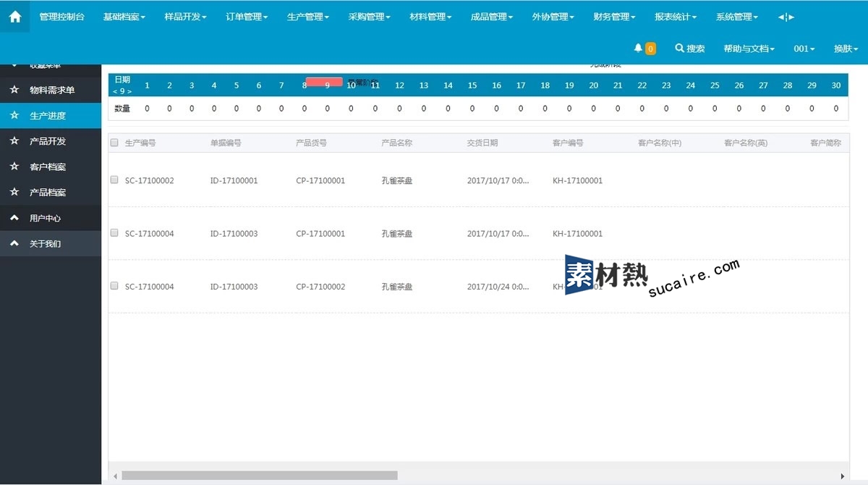The width and height of the screenshot is (868, 485).
Task: Sort by the 交货日期 column header
Action: pyautogui.click(x=482, y=143)
